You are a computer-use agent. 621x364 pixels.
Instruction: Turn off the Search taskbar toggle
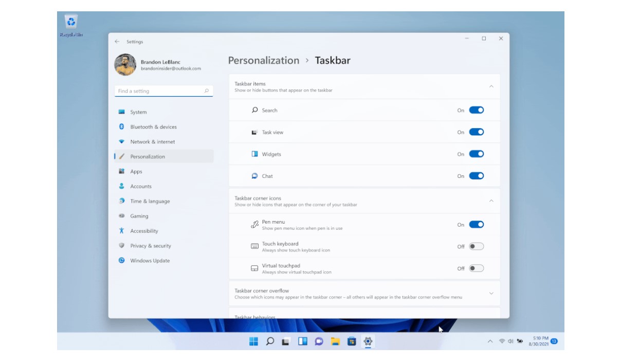[476, 110]
